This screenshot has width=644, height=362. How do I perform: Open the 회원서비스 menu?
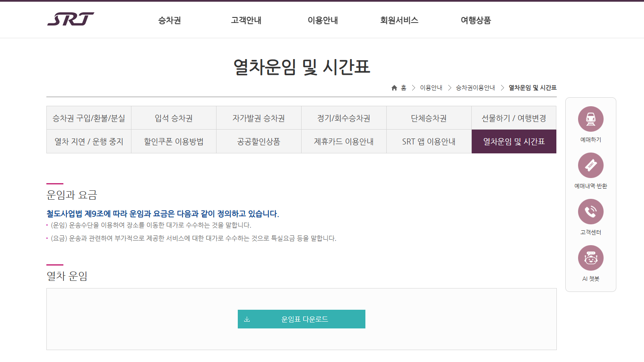(399, 20)
